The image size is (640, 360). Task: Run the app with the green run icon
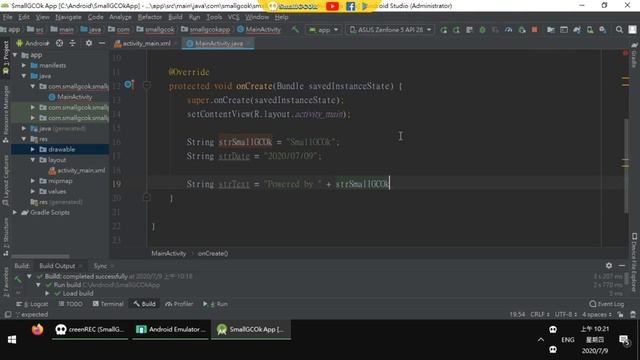(x=443, y=30)
